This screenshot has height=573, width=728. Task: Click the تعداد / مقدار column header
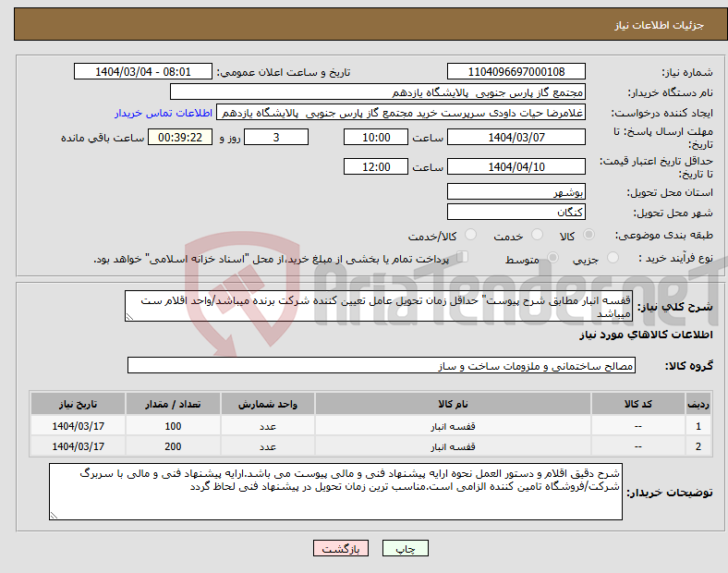coord(173,404)
